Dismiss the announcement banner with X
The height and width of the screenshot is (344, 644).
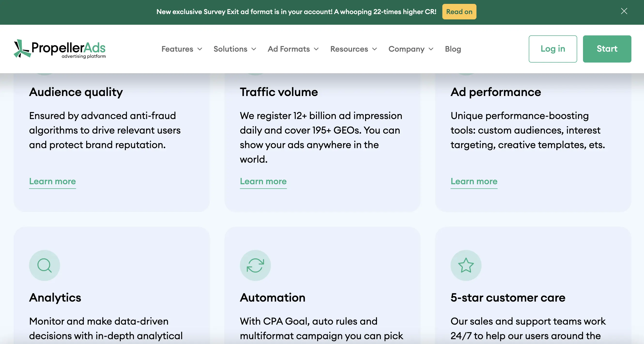tap(624, 11)
